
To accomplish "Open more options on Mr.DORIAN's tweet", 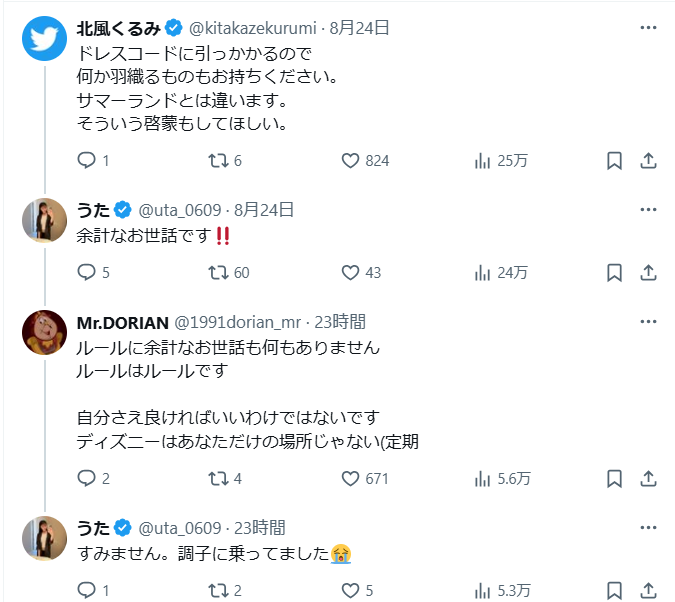I will [648, 321].
